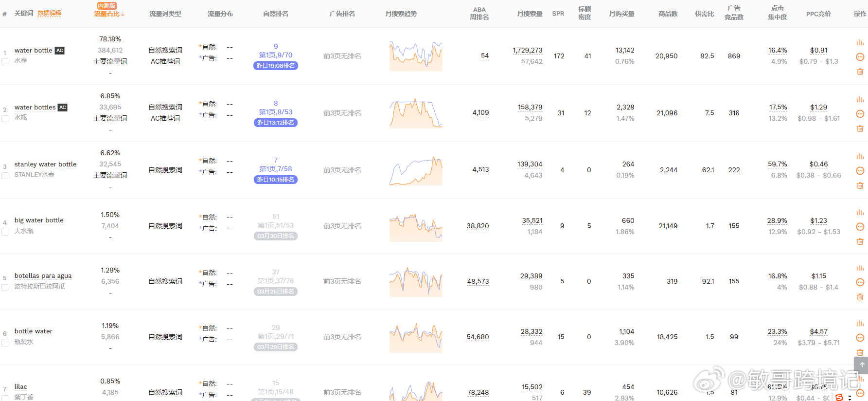The image size is (868, 401).
Task: Open bar chart icon for stanley water bottle row
Action: (x=860, y=157)
